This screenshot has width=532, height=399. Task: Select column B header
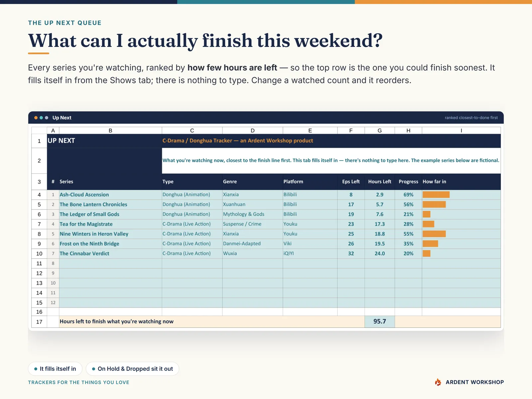click(110, 130)
